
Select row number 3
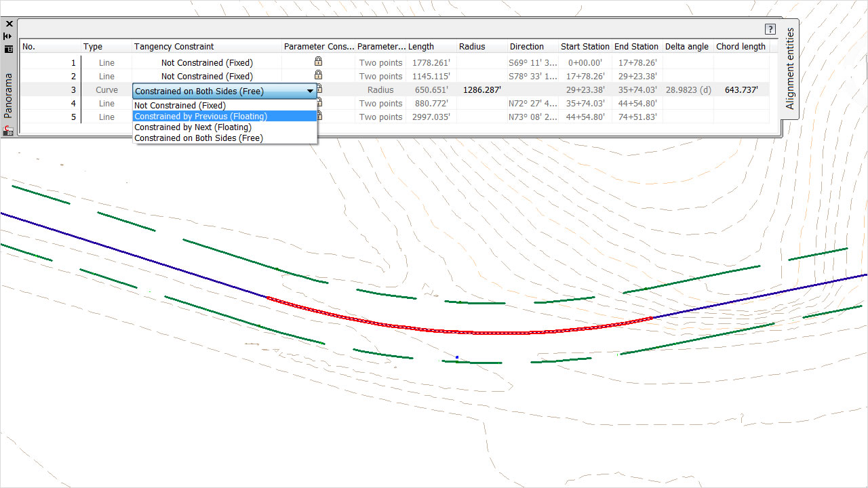(x=73, y=90)
